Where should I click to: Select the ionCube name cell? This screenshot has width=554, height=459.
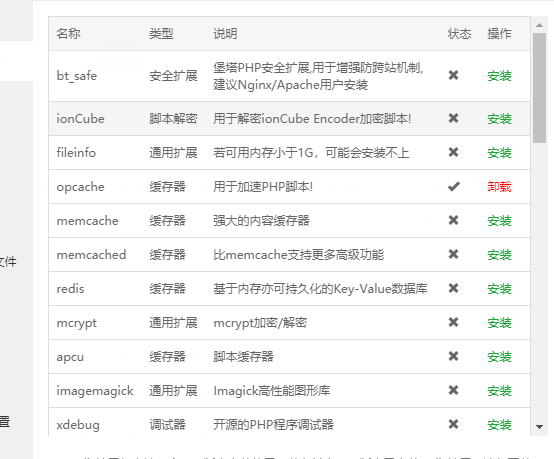81,119
